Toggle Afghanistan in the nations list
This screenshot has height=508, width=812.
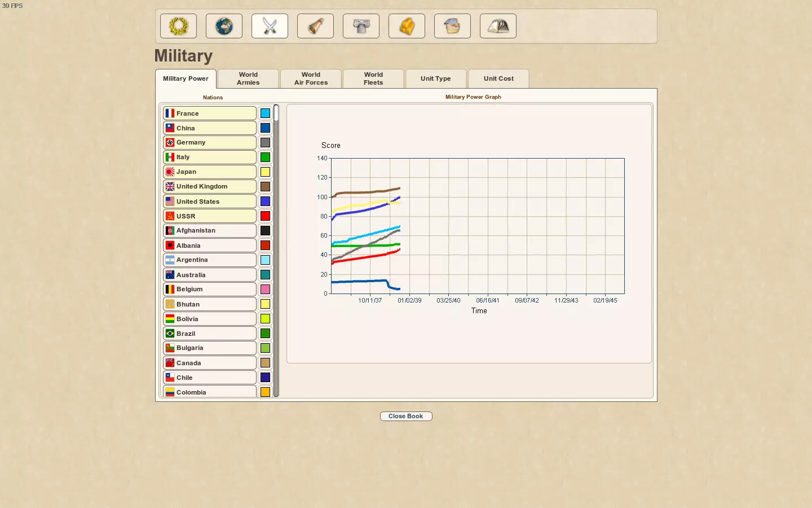point(210,230)
